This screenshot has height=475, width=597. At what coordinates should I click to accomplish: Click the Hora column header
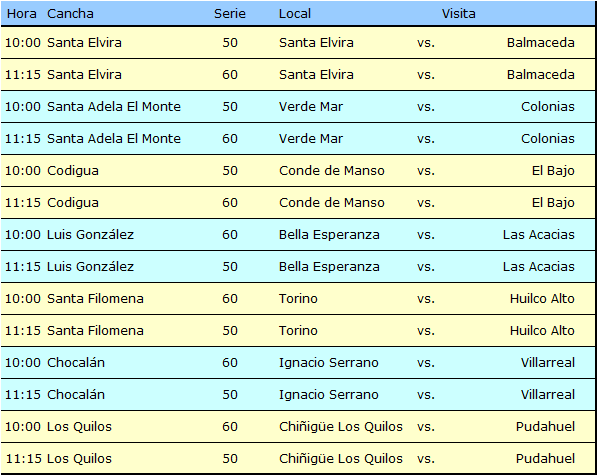[22, 14]
